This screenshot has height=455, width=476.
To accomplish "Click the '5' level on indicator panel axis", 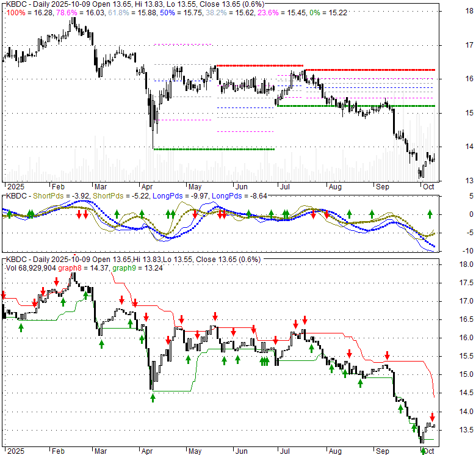I will coord(472,196).
